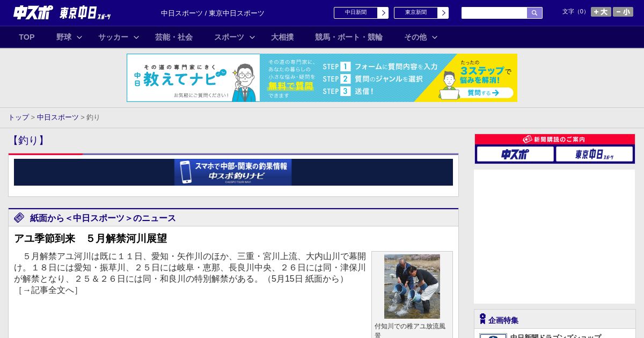
Task: Focus the header search input field
Action: (494, 13)
